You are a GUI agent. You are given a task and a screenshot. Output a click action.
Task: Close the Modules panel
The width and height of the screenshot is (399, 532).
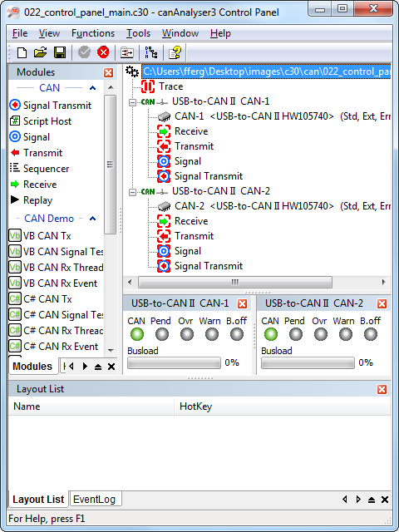point(109,72)
